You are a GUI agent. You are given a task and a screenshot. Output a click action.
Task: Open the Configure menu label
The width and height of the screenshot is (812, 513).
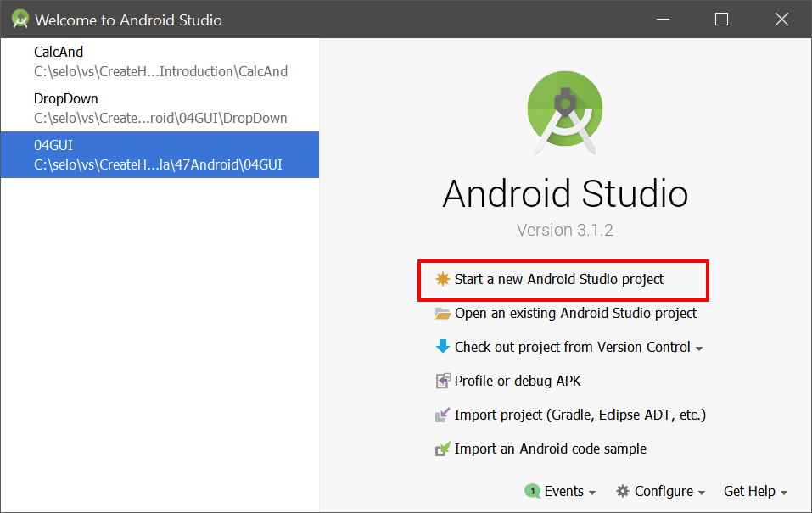click(664, 491)
